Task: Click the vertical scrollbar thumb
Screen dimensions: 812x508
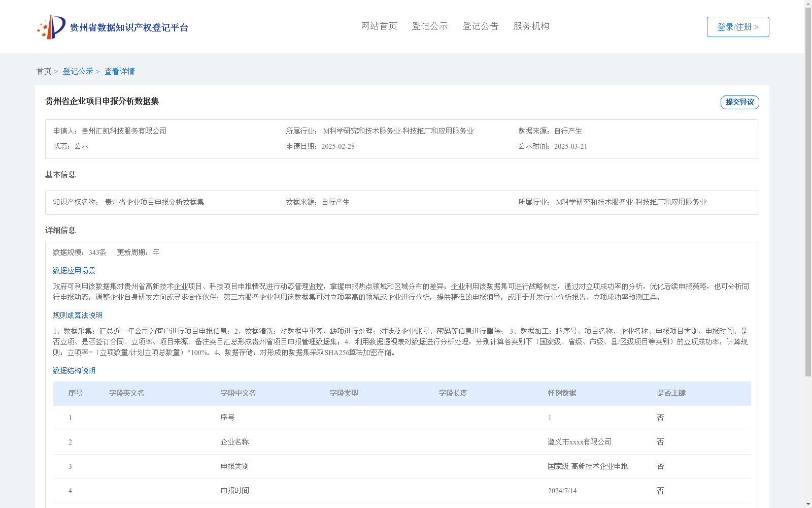Action: coord(808,192)
